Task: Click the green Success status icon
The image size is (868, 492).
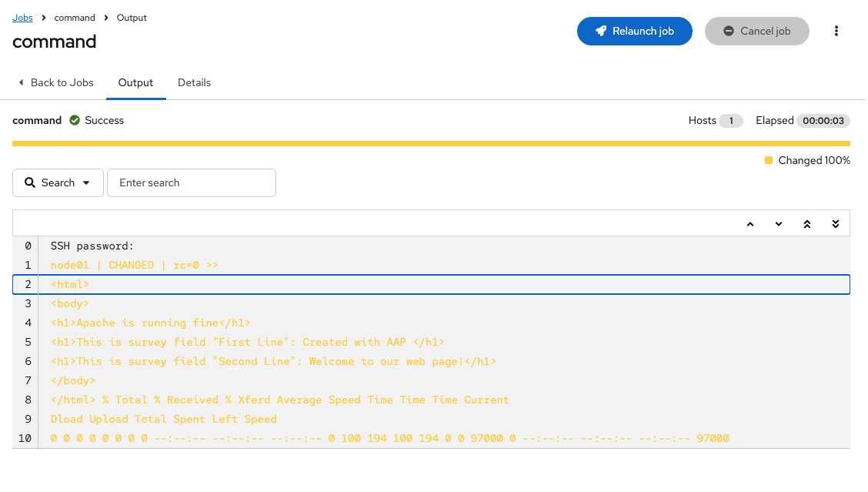Action: [x=75, y=120]
